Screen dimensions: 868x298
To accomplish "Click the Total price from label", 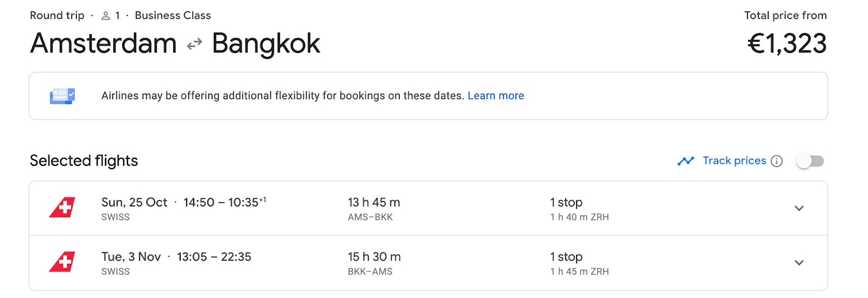I will [786, 16].
